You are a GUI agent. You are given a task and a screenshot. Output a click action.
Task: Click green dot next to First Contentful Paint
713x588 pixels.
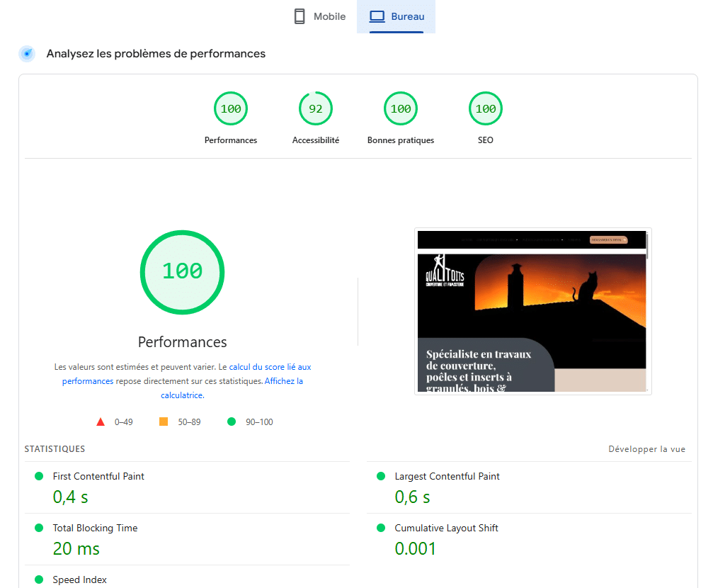(39, 476)
